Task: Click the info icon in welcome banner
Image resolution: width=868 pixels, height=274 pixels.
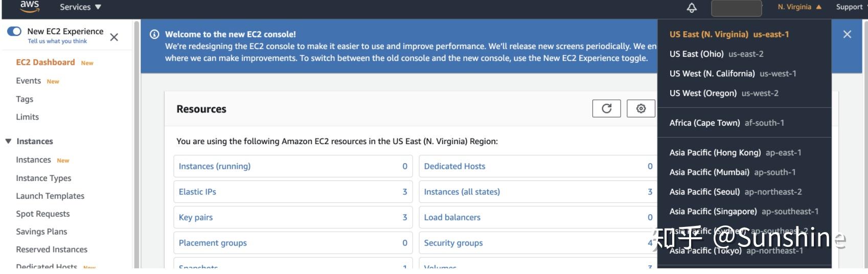Action: (154, 34)
